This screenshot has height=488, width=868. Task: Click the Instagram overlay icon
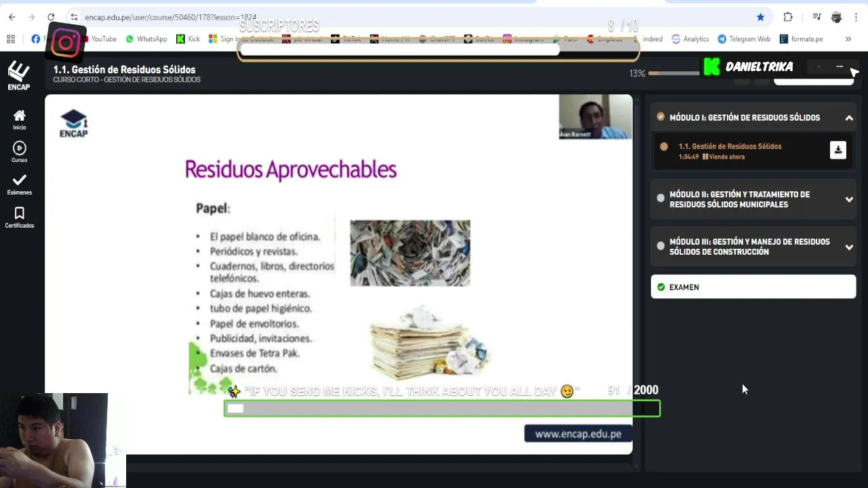point(66,43)
